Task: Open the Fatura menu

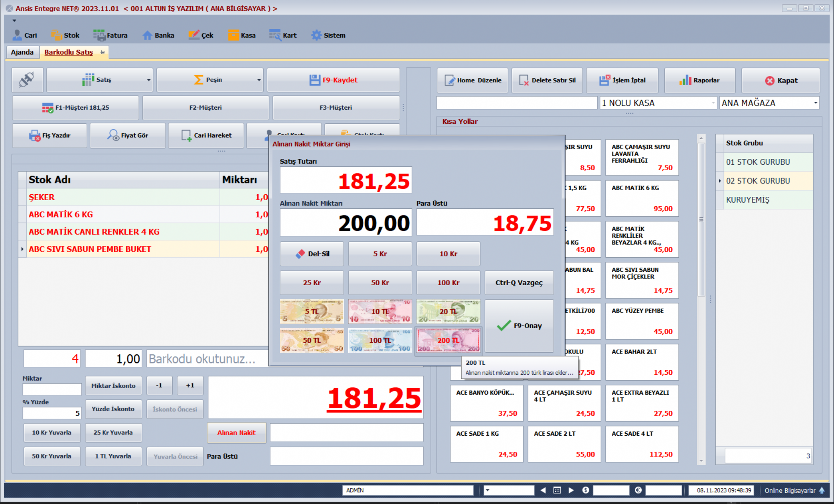Action: pyautogui.click(x=111, y=35)
